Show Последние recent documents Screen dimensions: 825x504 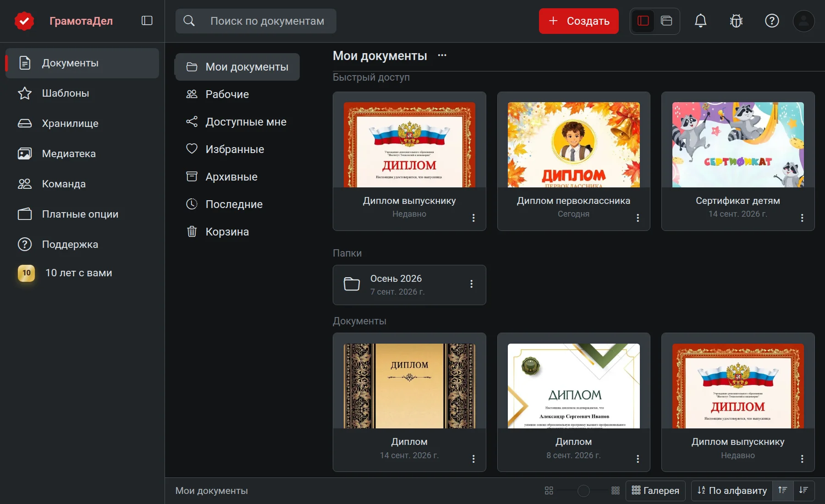[x=237, y=204]
